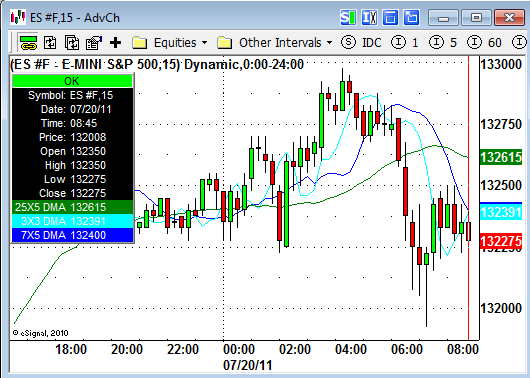
Task: Select the cyan 3X3 DMA row
Action: (72, 221)
